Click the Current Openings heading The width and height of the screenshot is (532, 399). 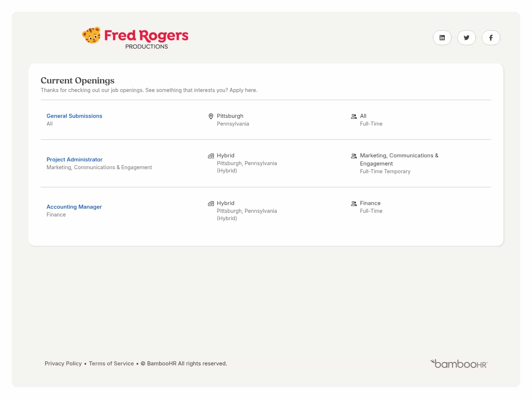[78, 81]
